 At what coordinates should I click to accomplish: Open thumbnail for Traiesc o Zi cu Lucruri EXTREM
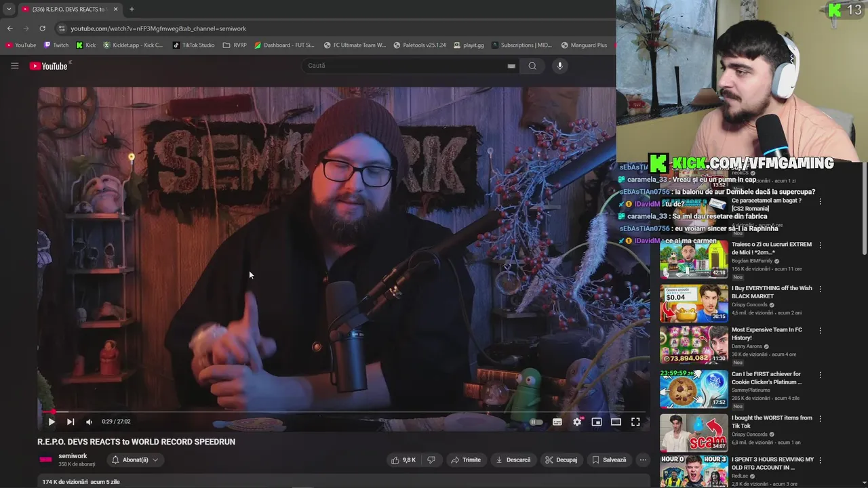click(694, 259)
